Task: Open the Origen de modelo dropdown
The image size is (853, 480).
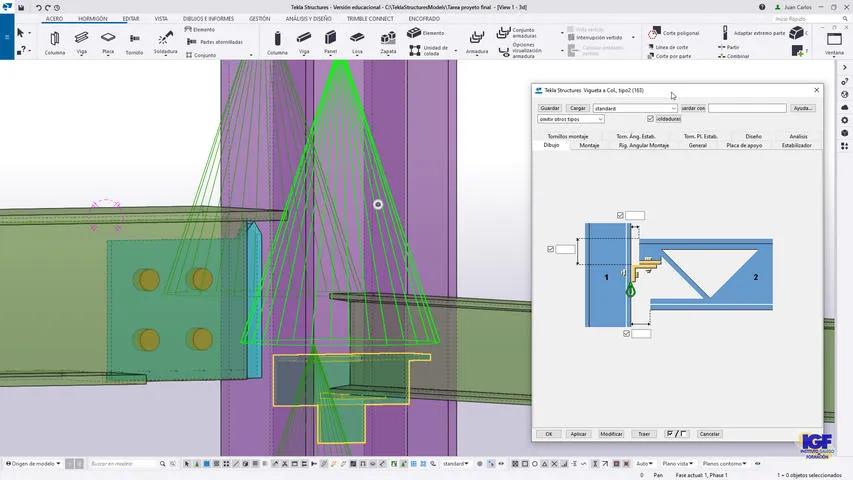Action: 33,464
